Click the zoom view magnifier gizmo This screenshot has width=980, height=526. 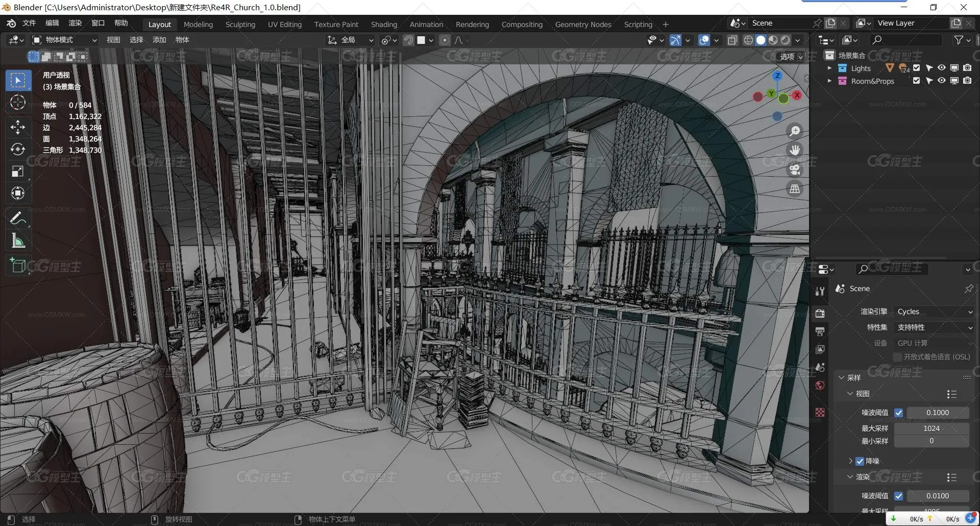pyautogui.click(x=795, y=131)
